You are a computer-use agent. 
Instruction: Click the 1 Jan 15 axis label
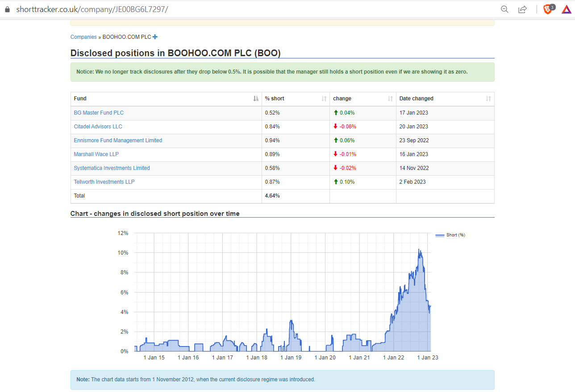coord(154,358)
